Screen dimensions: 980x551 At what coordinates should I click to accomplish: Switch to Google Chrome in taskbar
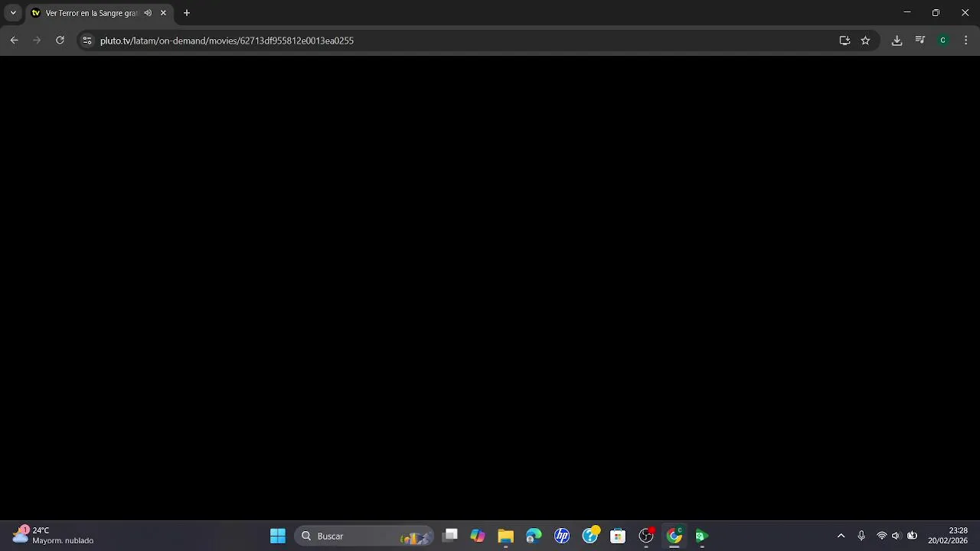point(675,536)
